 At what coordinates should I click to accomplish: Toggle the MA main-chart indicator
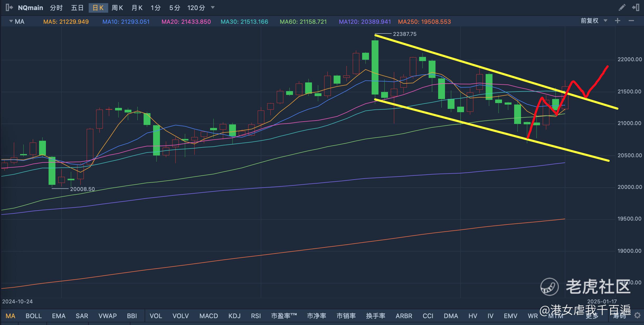(x=11, y=316)
